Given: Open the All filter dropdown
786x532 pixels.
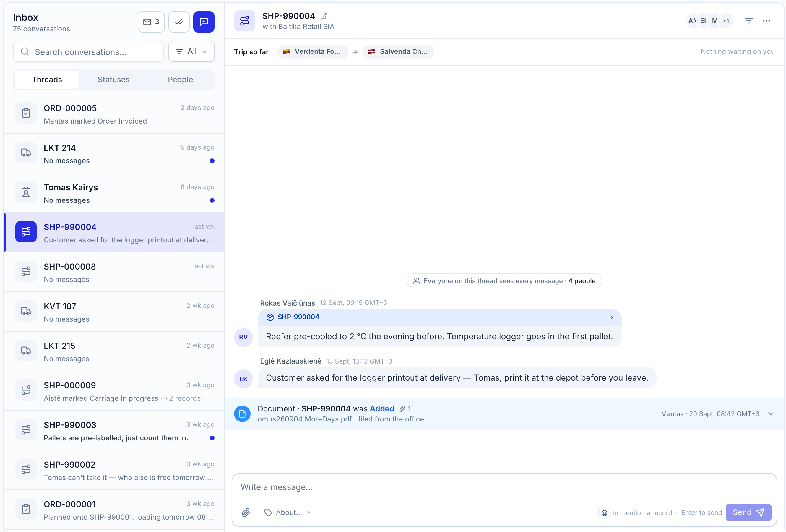Looking at the screenshot, I should click(x=191, y=51).
